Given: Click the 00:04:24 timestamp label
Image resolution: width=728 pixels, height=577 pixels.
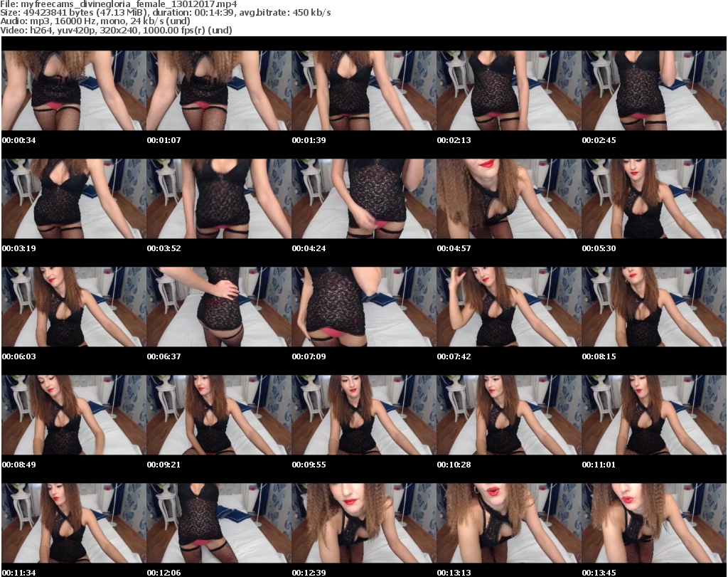Looking at the screenshot, I should [x=309, y=248].
